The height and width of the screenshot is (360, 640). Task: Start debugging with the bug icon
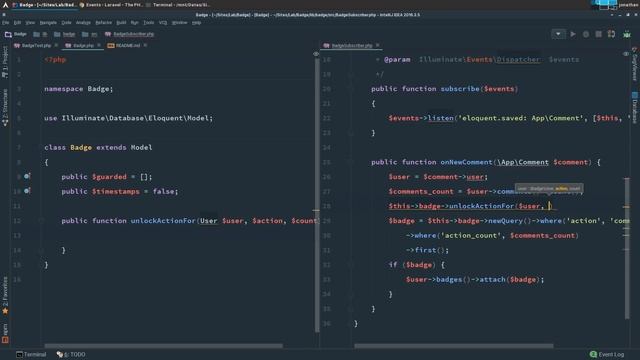(x=586, y=34)
